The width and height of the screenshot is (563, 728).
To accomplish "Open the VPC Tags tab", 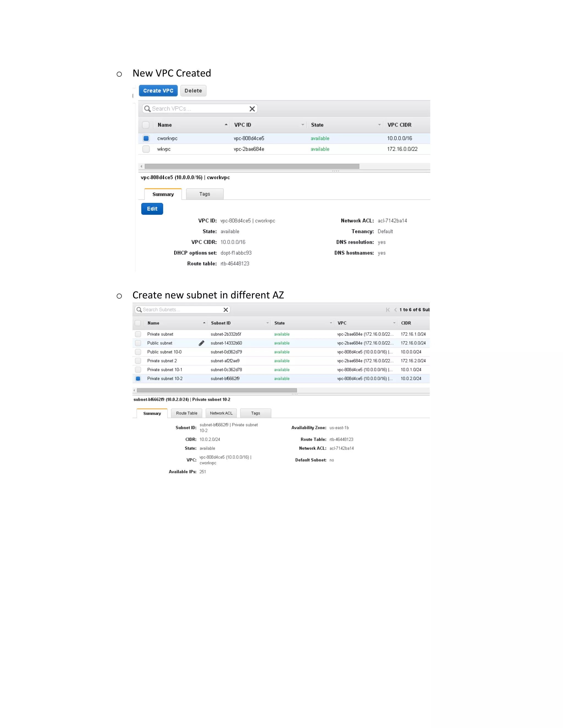I will click(x=205, y=194).
